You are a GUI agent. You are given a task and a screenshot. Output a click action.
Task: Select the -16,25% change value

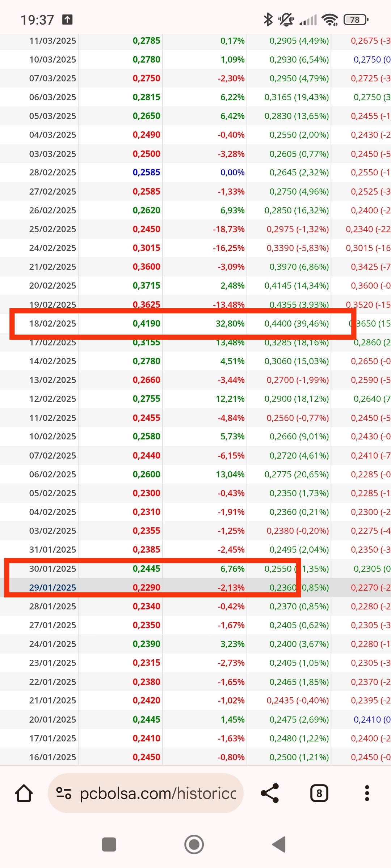(228, 248)
